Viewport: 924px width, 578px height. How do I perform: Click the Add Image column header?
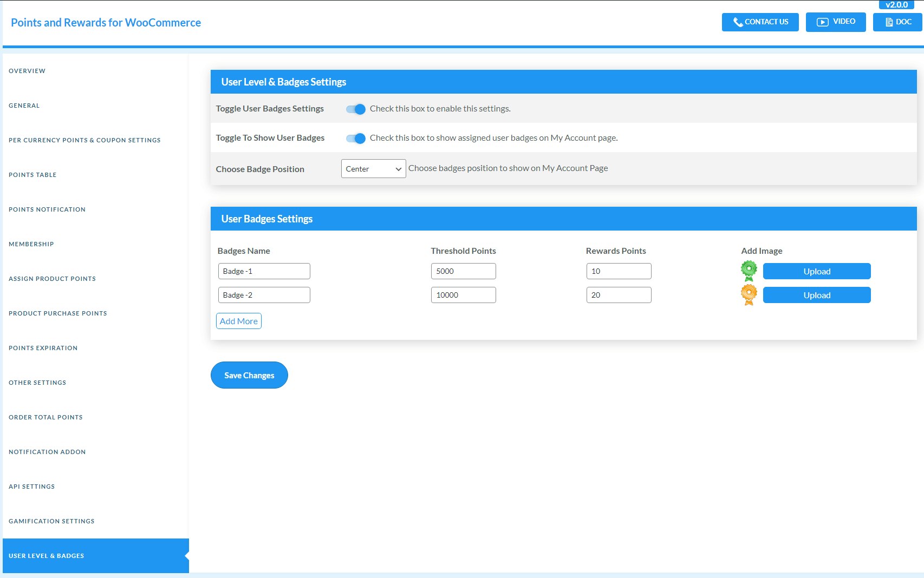pyautogui.click(x=762, y=251)
